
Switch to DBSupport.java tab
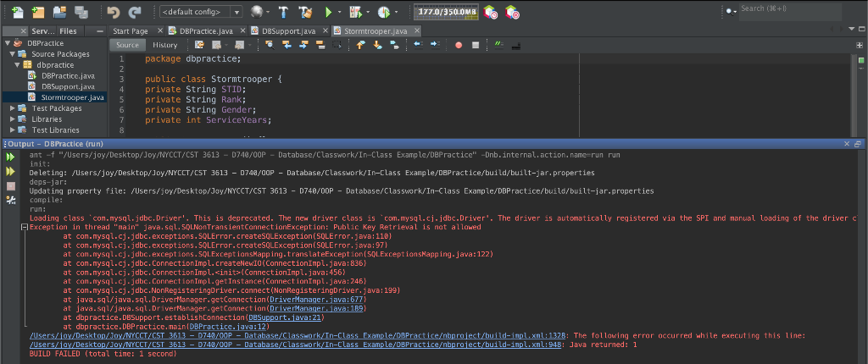coord(288,31)
